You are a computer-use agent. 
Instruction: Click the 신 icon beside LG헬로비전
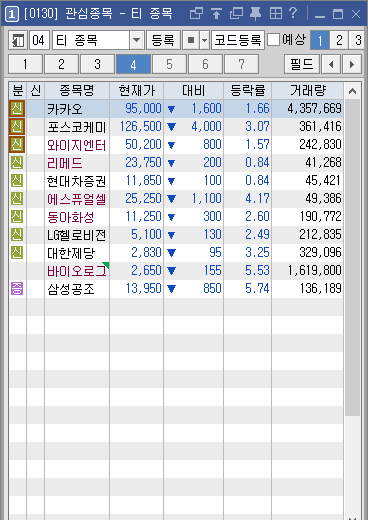[17, 235]
